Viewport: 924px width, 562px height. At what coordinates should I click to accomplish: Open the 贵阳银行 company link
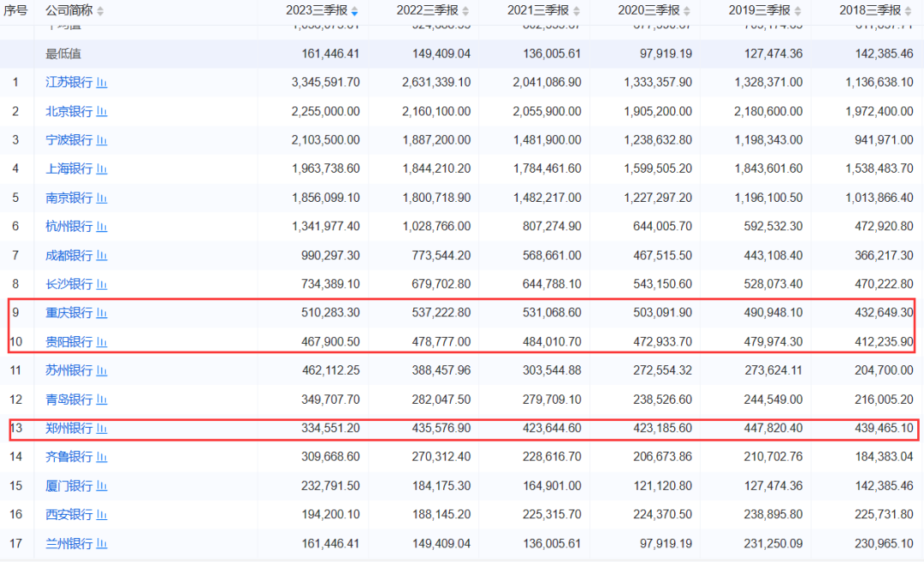68,342
